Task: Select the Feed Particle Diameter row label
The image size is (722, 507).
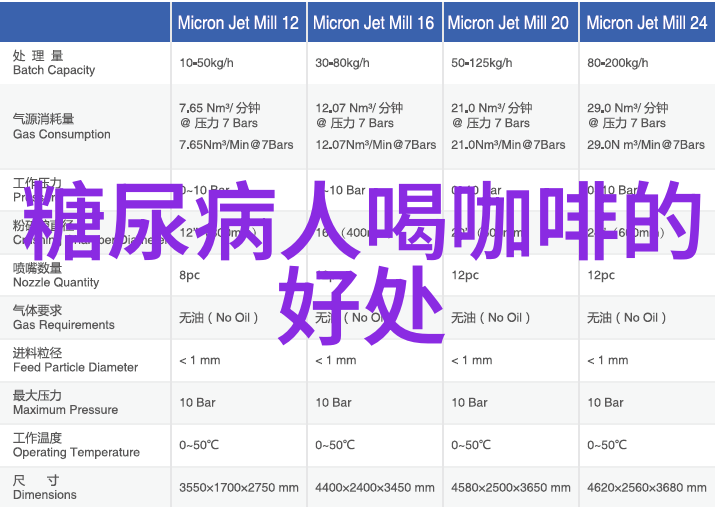Action: (x=75, y=360)
